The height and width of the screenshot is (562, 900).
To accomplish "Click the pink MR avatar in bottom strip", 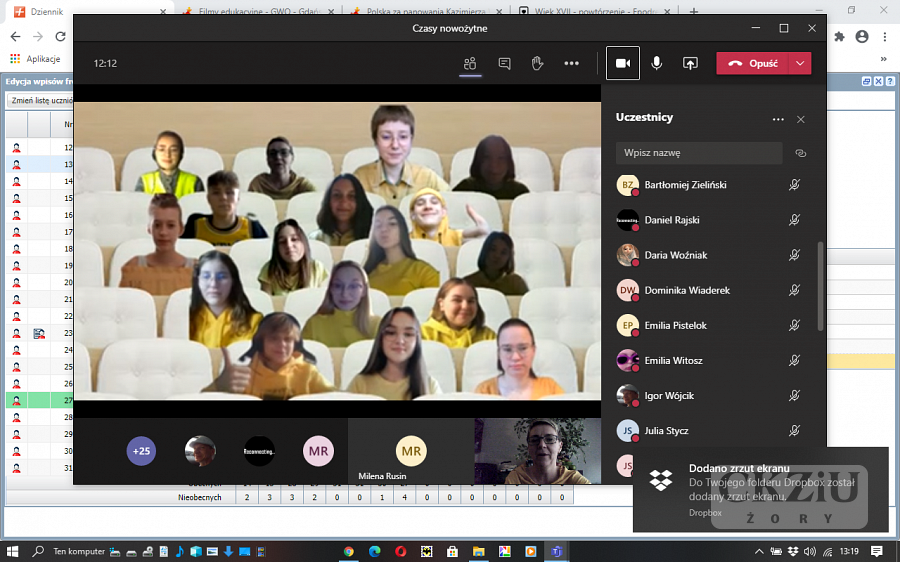I will (x=318, y=451).
